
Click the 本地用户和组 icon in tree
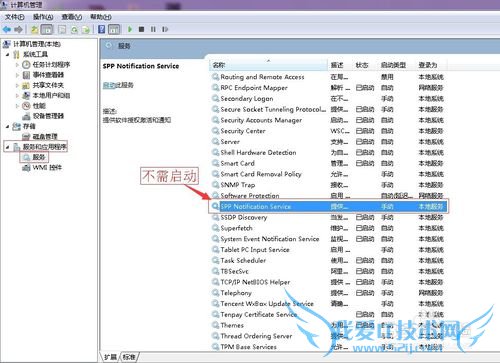coord(26,96)
